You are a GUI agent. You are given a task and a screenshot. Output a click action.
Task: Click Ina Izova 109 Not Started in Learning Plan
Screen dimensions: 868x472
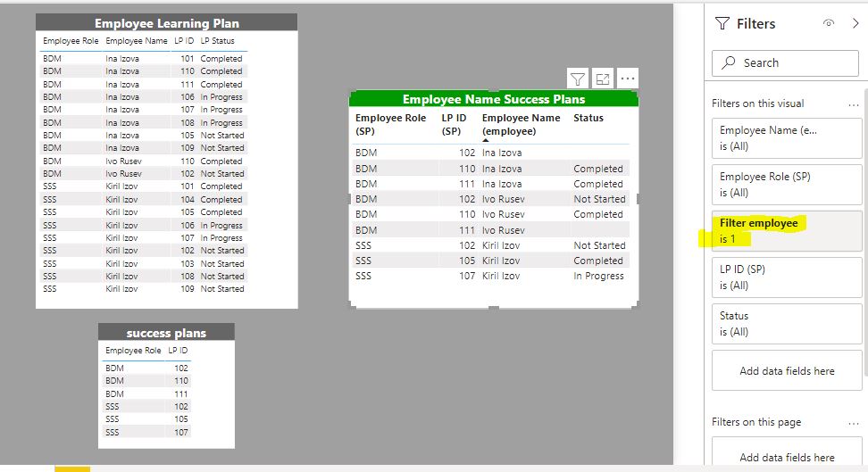click(x=144, y=148)
